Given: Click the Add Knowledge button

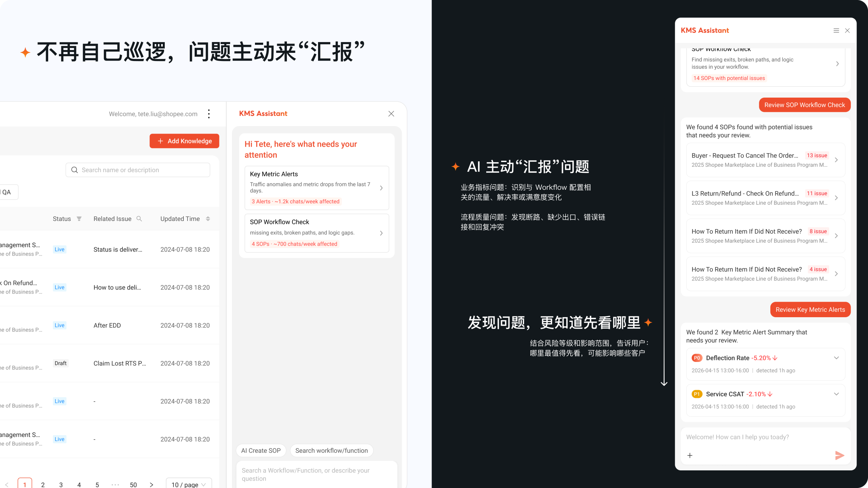Looking at the screenshot, I should tap(184, 141).
